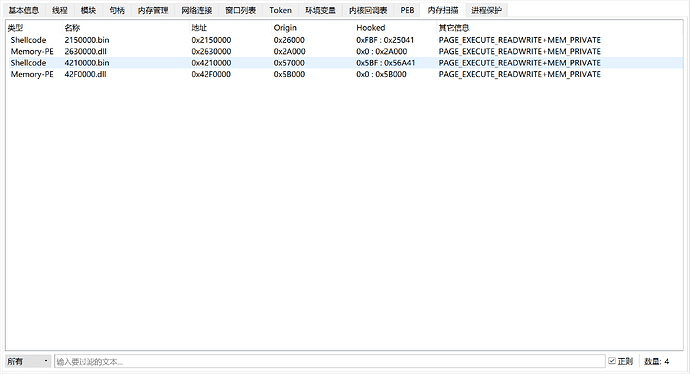Select the 42F0000.dll entry

[85, 74]
